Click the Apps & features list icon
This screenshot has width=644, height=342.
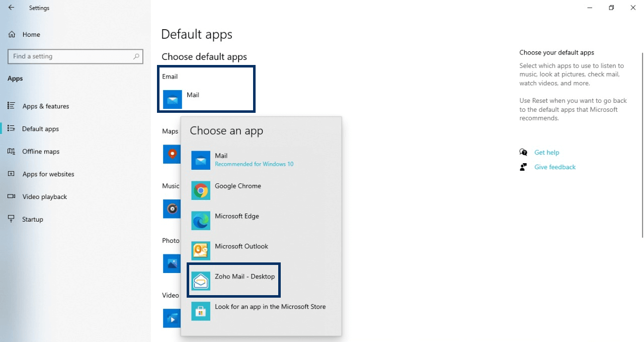point(12,106)
